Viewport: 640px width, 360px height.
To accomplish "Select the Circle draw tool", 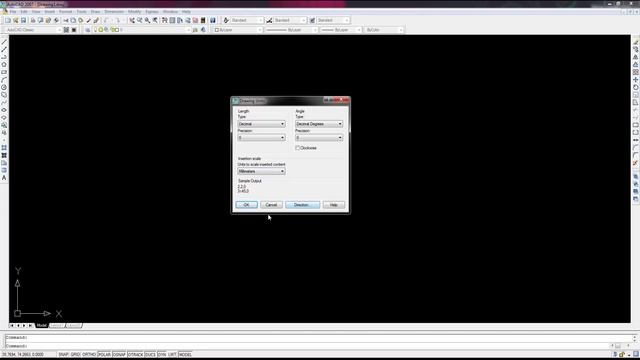I will pyautogui.click(x=4, y=87).
